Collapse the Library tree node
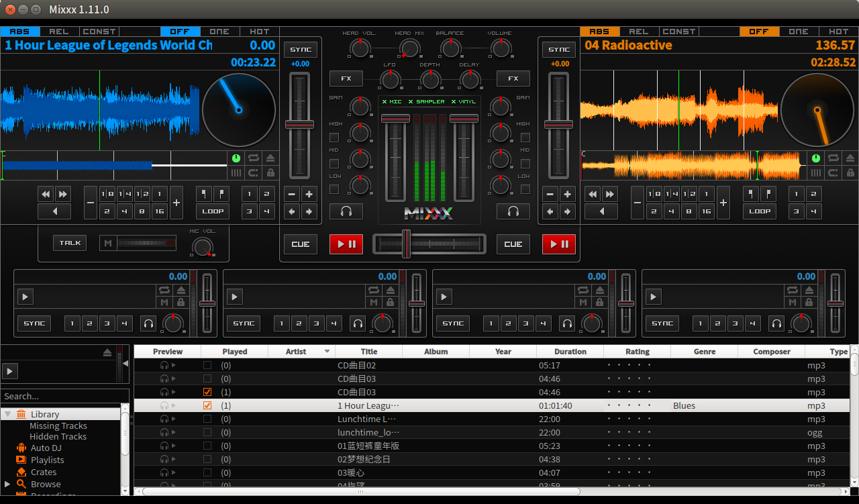Viewport: 859px width, 504px height. pos(8,414)
